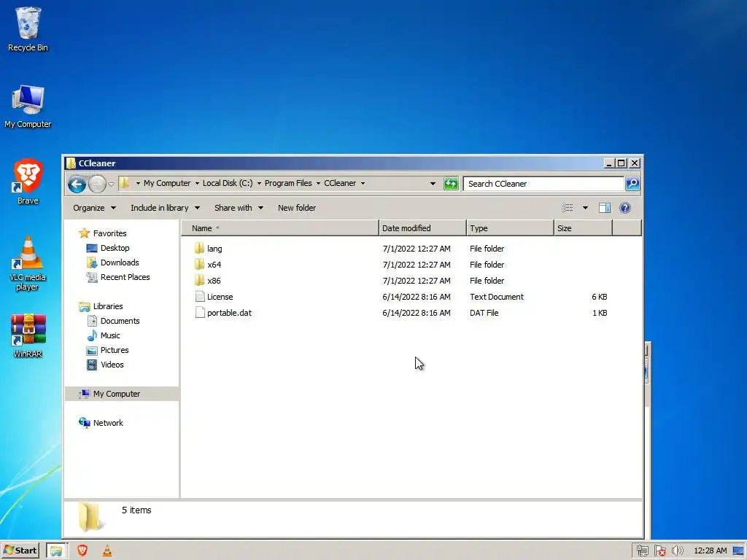Expand arrow after Program Files breadcrumb
Image resolution: width=747 pixels, height=560 pixels.
pyautogui.click(x=318, y=183)
